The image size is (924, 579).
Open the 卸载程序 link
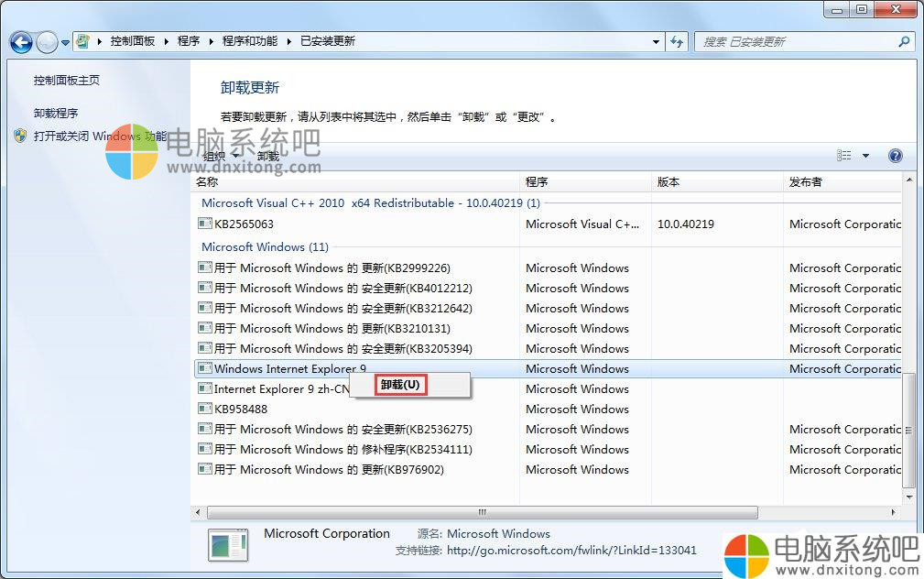(x=56, y=113)
